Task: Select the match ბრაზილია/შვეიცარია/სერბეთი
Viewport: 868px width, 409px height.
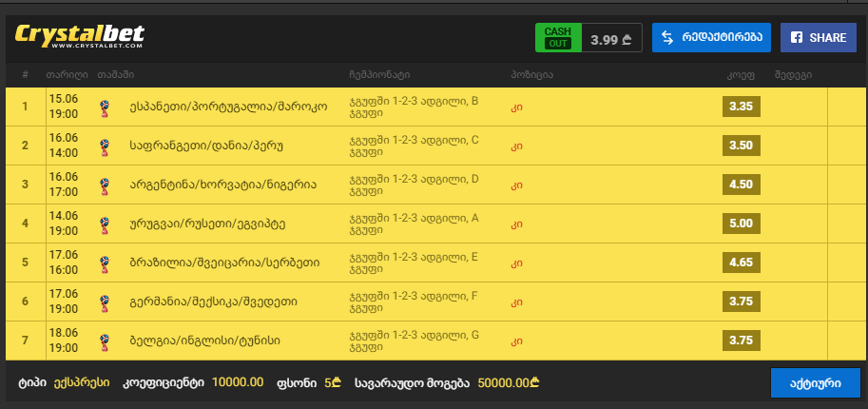Action: pyautogui.click(x=223, y=263)
